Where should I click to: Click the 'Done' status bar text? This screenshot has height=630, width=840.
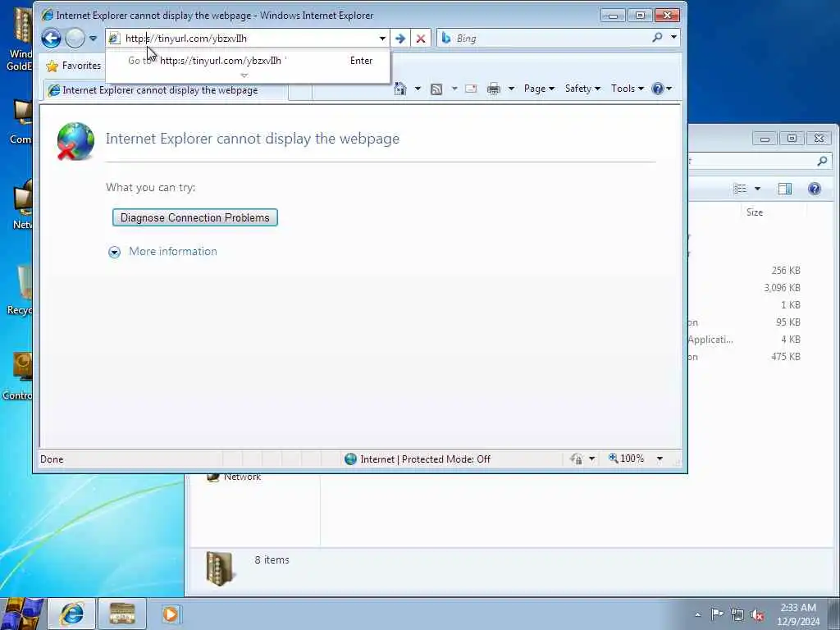(52, 459)
